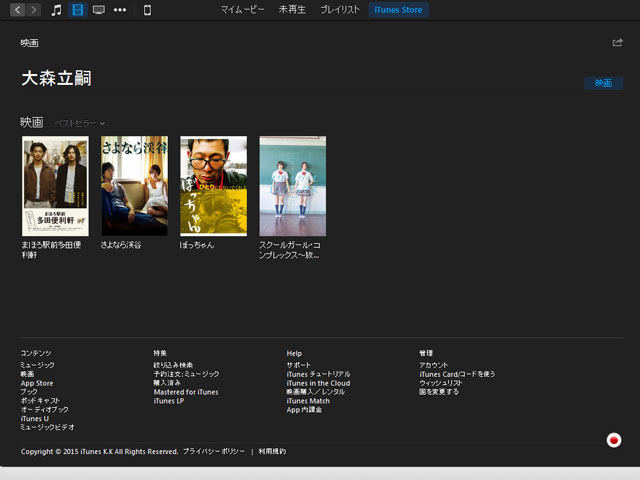640x480 pixels.
Task: Open the 購入済み footer link
Action: 167,383
